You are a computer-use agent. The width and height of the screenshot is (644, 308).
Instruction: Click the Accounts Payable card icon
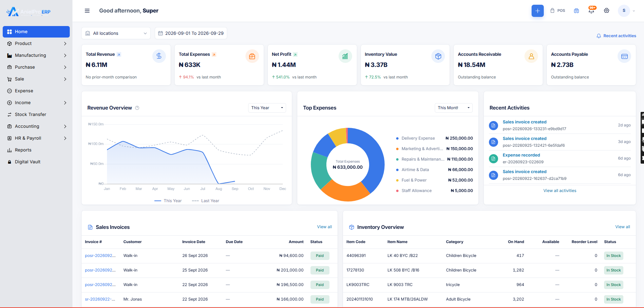(624, 56)
